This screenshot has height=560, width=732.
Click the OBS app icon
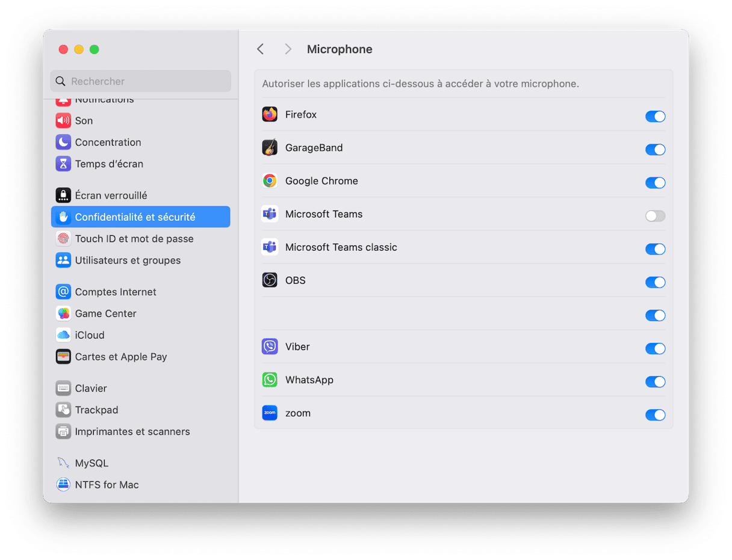[x=270, y=280]
